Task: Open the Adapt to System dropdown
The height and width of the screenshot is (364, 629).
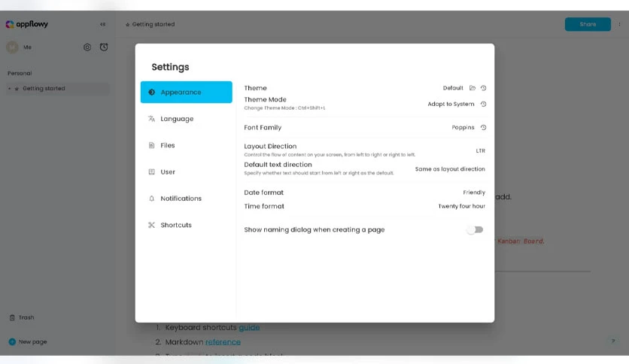Action: click(451, 104)
